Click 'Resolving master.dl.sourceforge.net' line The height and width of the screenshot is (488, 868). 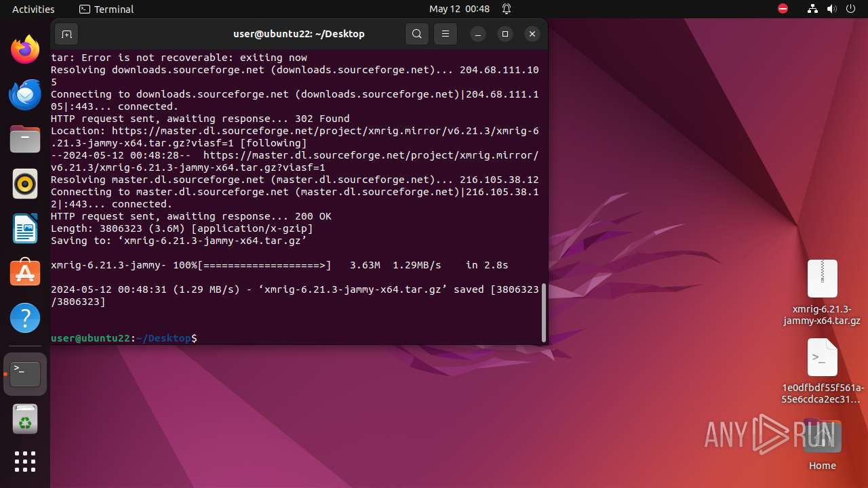click(295, 180)
